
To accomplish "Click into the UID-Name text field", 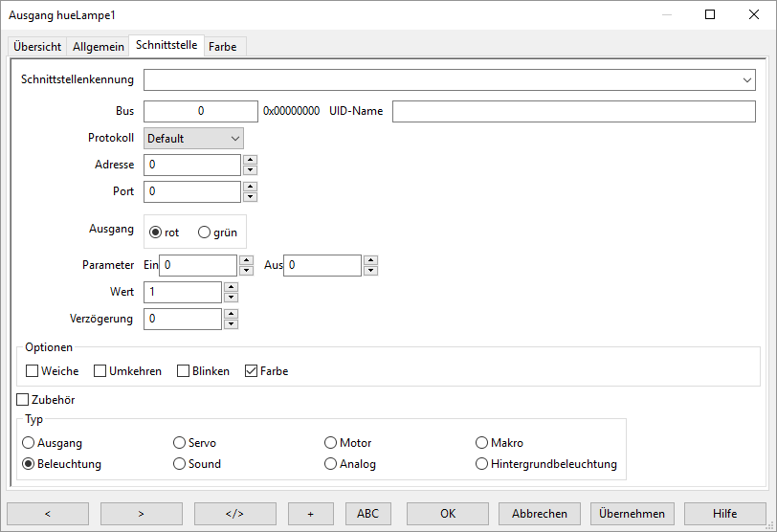I will pyautogui.click(x=573, y=111).
